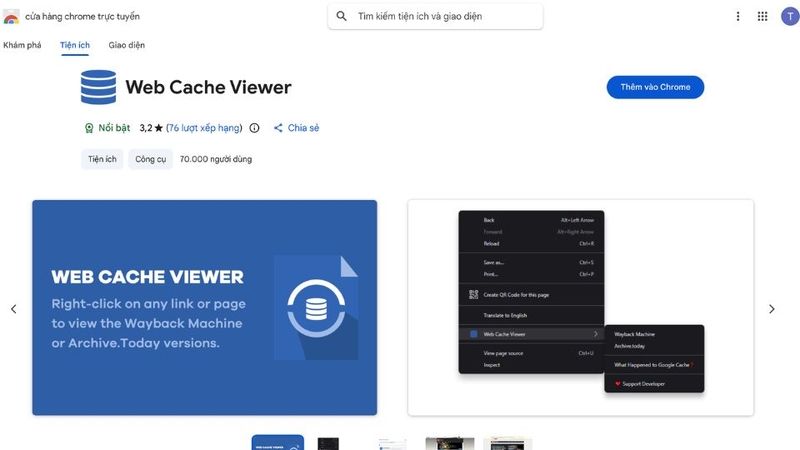
Task: Click the search magnifier icon
Action: click(x=341, y=16)
